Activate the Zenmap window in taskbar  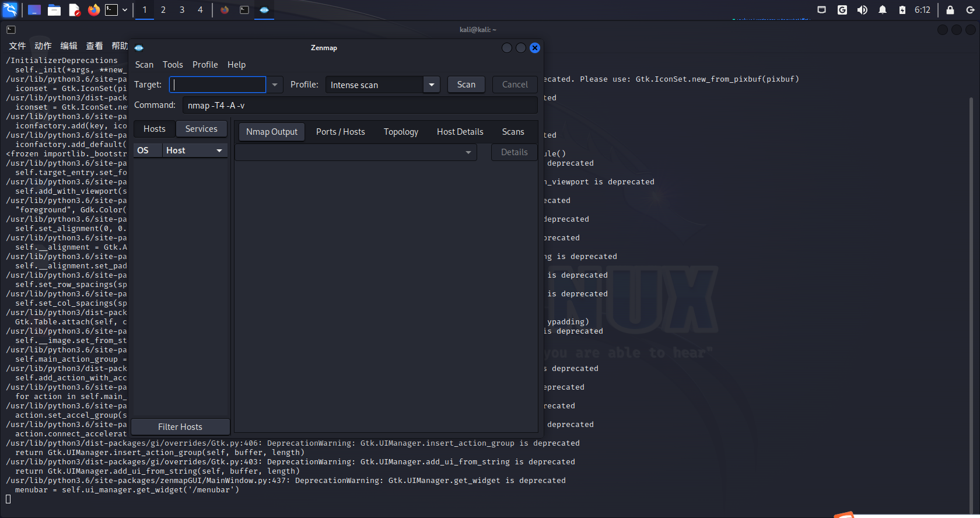(x=264, y=10)
